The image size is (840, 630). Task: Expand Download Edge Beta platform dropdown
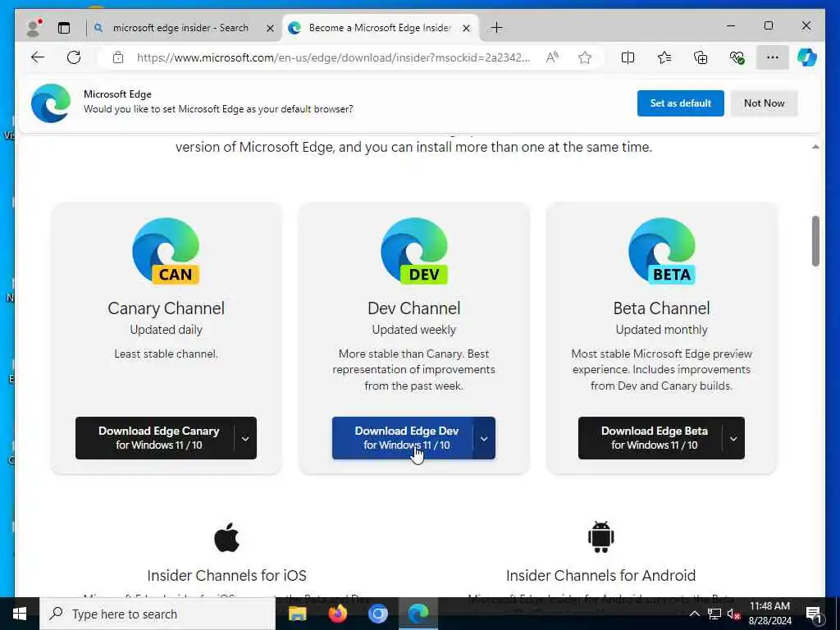(733, 438)
